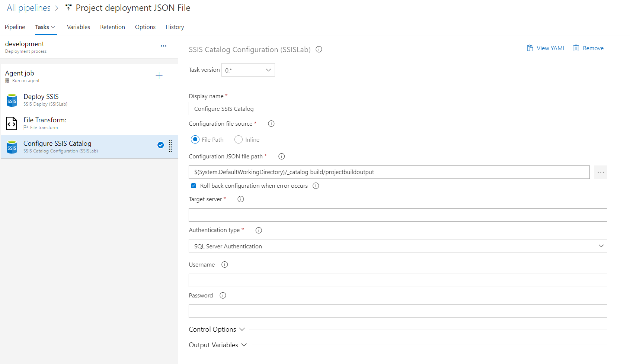Expand the Control Options section
The height and width of the screenshot is (364, 630).
(x=217, y=329)
